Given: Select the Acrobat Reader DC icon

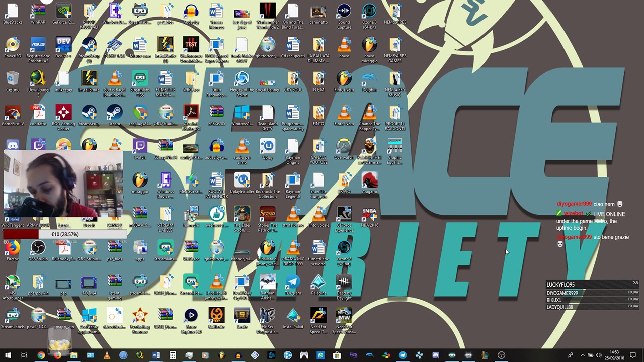Looking at the screenshot, I should pos(191,117).
